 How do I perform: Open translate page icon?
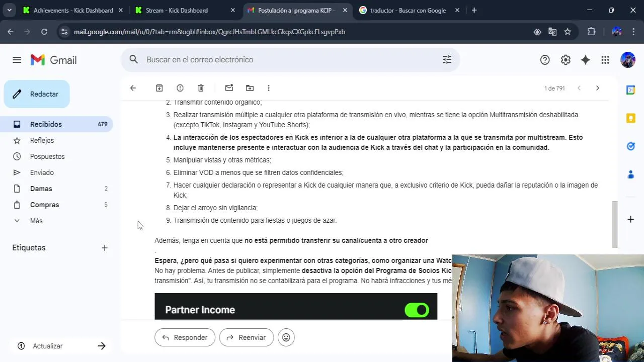tap(552, 32)
